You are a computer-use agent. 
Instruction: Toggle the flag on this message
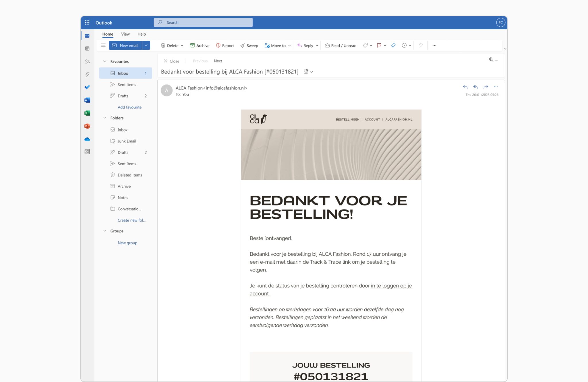(x=379, y=45)
